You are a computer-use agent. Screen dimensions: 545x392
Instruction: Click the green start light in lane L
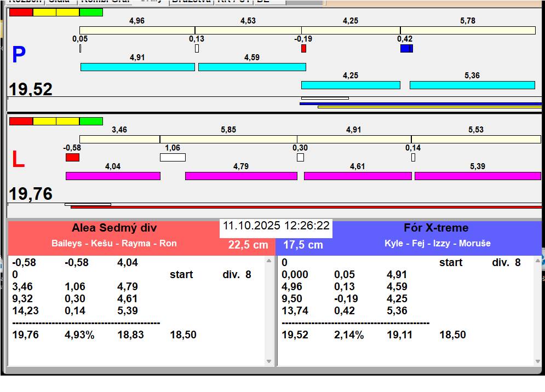pos(91,121)
